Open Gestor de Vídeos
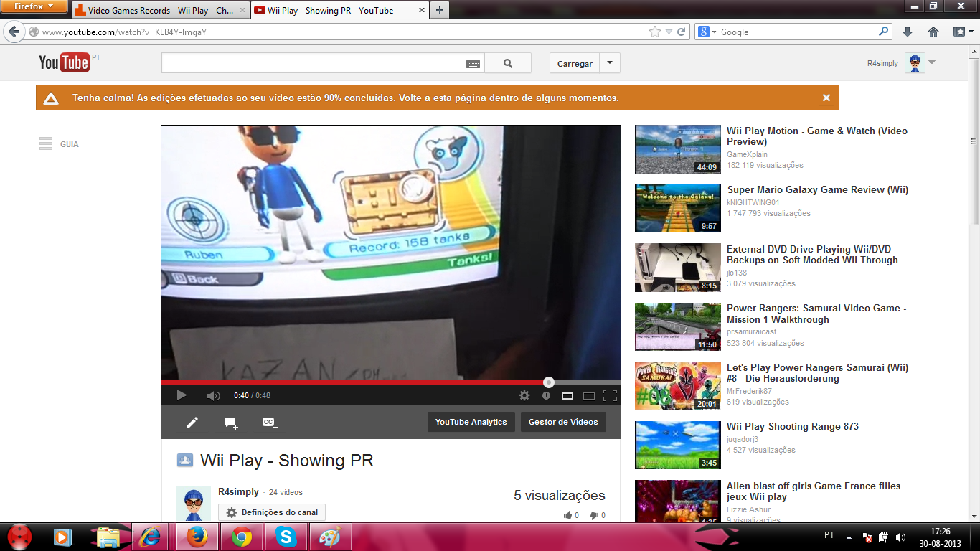This screenshot has width=980, height=551. click(563, 422)
